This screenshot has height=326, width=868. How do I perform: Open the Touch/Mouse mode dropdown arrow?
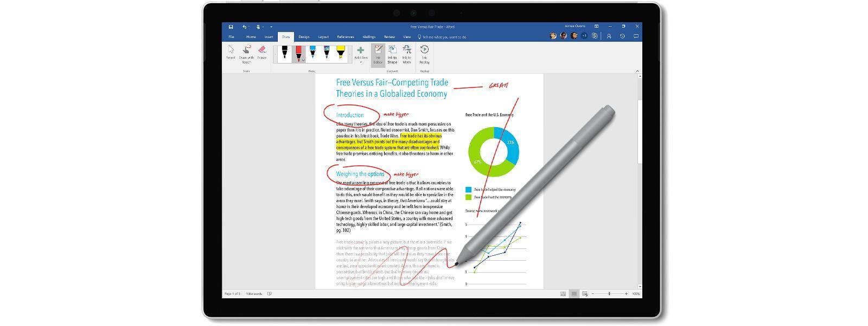(264, 27)
